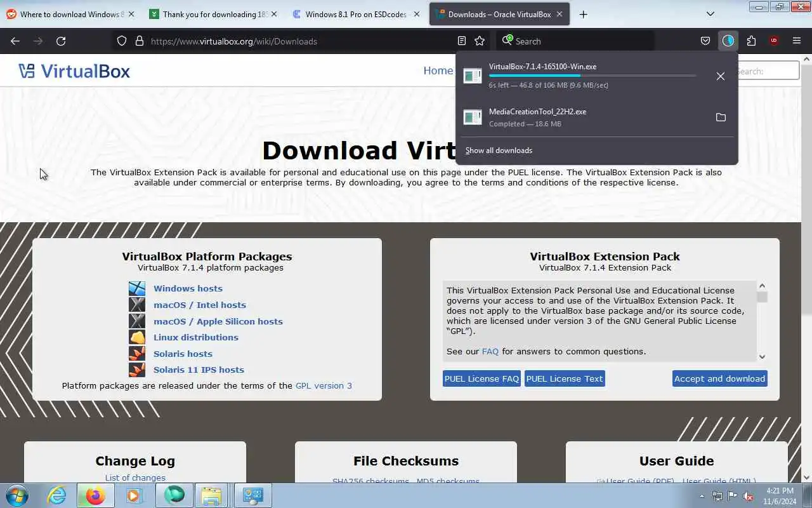Toggle reader view icon in address bar
The image size is (812, 508).
462,41
